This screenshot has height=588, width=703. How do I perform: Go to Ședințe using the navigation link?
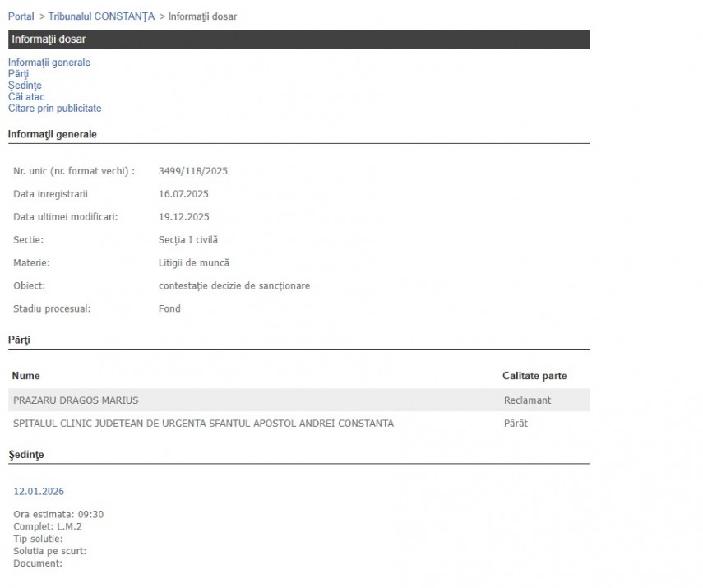25,86
